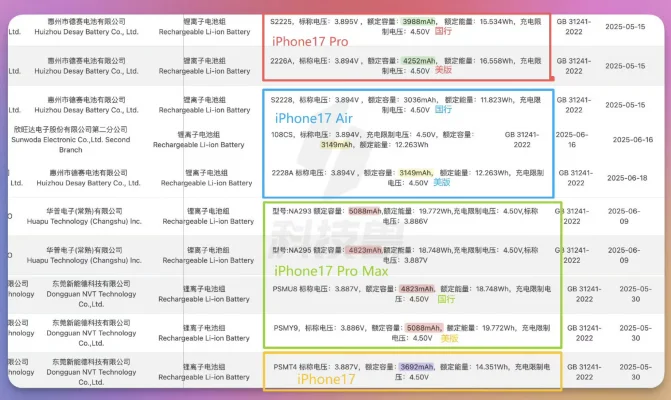The width and height of the screenshot is (671, 400).
Task: Click the 2025-05-30 date in PSMT4 row
Action: pyautogui.click(x=635, y=372)
